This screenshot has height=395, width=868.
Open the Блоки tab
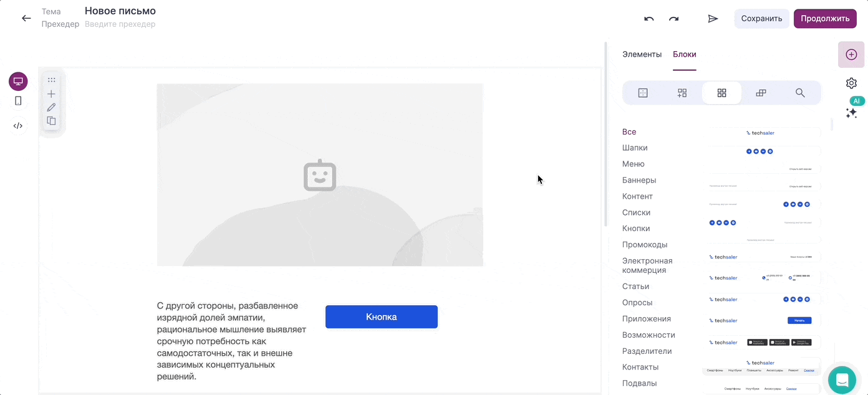685,54
